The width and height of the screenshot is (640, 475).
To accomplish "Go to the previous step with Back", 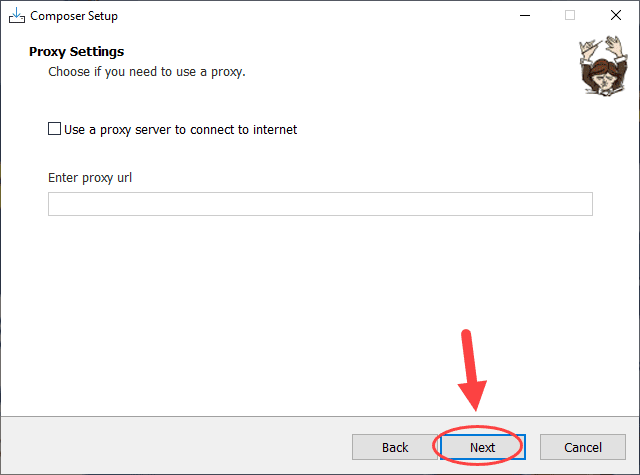I will point(395,447).
